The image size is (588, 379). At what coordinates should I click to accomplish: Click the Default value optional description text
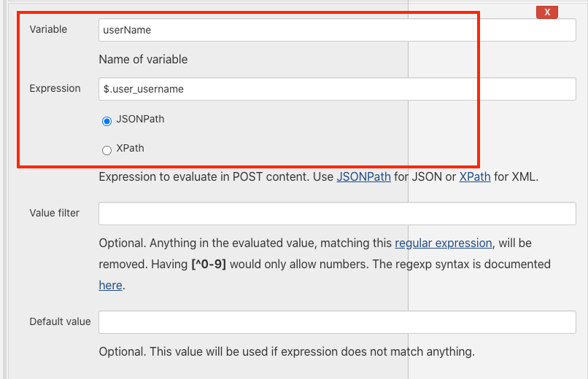click(x=287, y=351)
